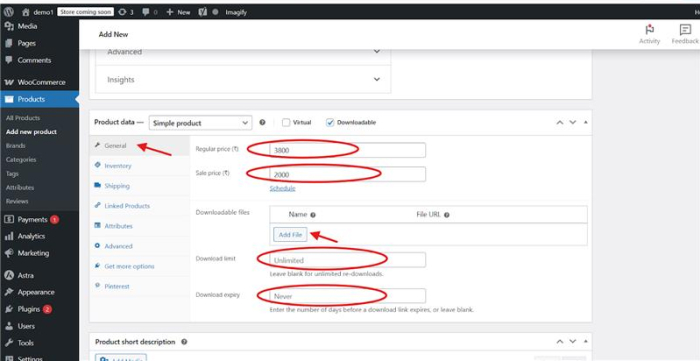Open the comments bubble in admin bar

pyautogui.click(x=150, y=12)
